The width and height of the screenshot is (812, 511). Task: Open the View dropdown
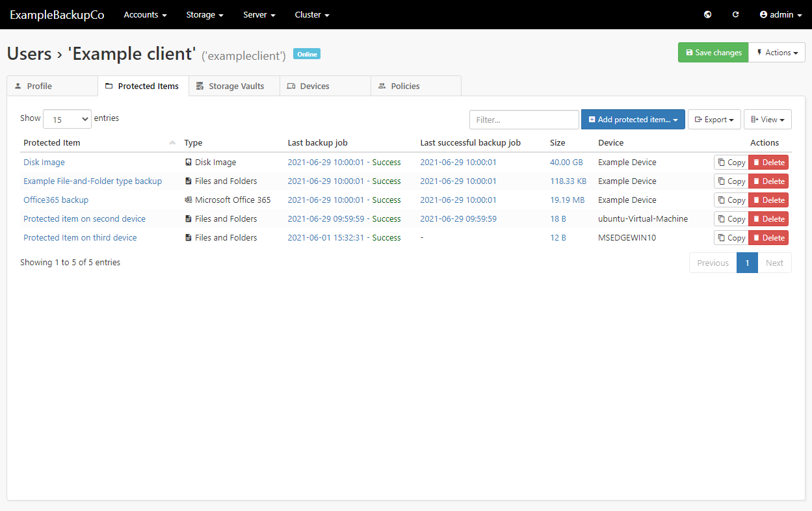pos(767,119)
